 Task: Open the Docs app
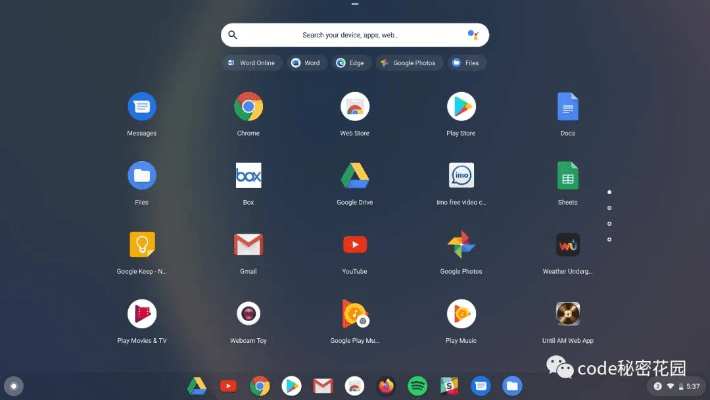[x=567, y=107]
